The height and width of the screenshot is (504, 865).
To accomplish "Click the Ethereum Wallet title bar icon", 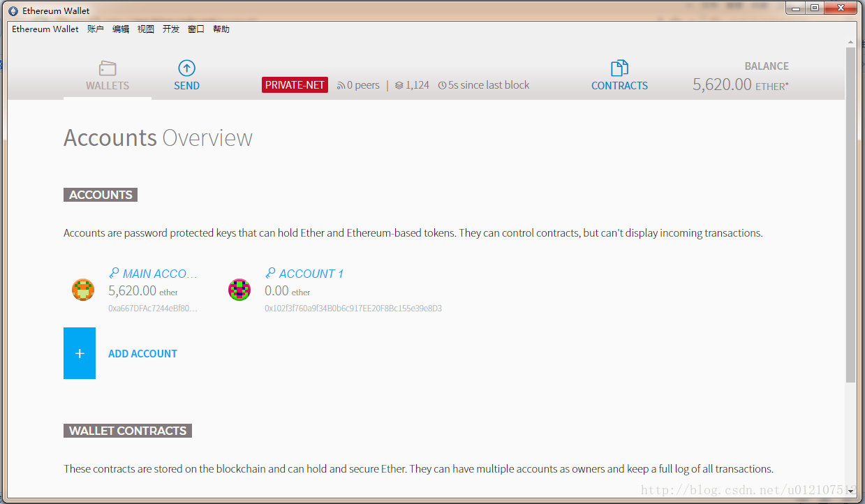I will 13,11.
